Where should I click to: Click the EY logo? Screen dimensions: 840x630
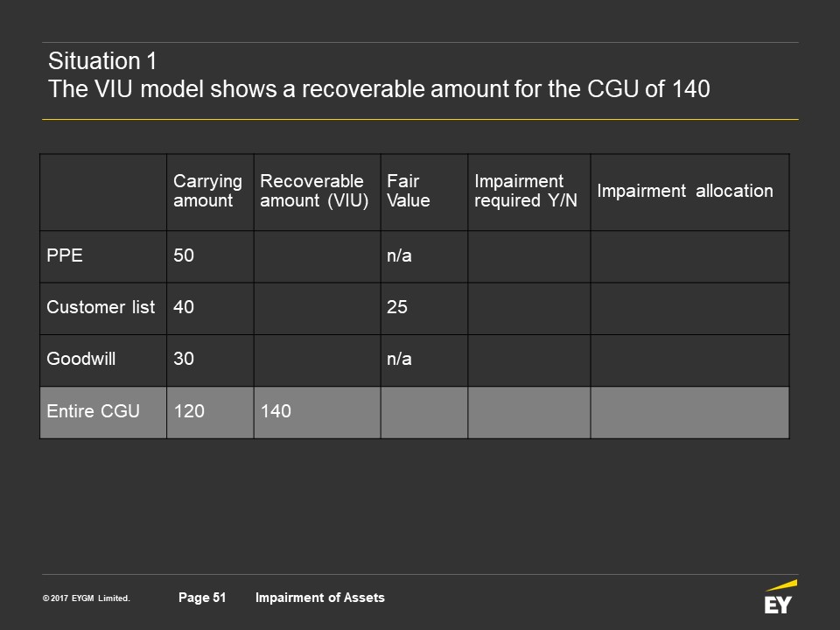(x=780, y=597)
